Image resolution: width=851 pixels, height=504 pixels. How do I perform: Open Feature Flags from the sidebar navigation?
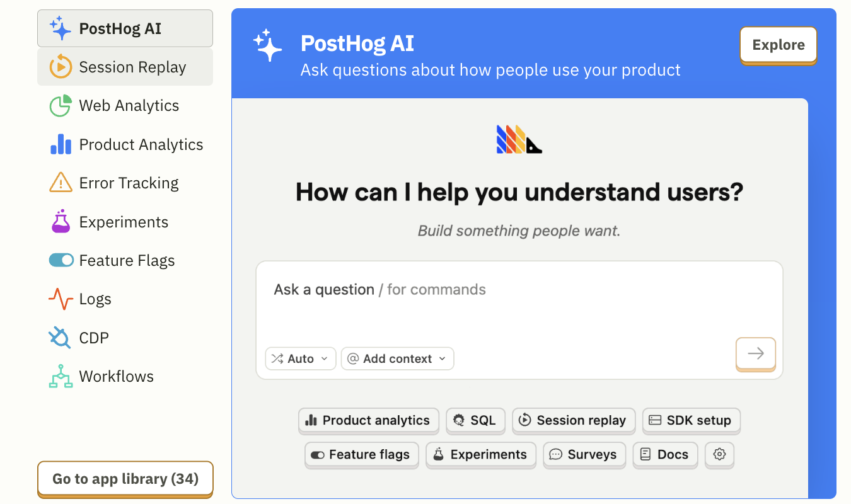(x=127, y=260)
